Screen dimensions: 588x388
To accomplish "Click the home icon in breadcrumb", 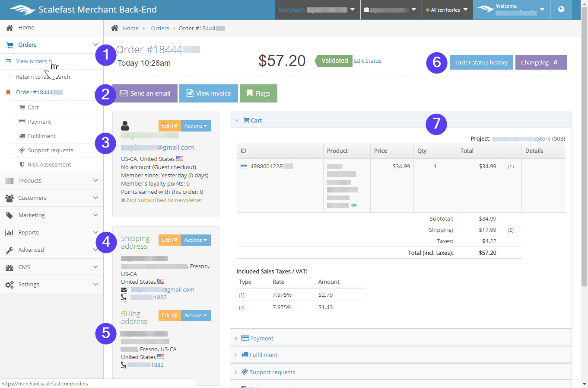I will pyautogui.click(x=114, y=28).
